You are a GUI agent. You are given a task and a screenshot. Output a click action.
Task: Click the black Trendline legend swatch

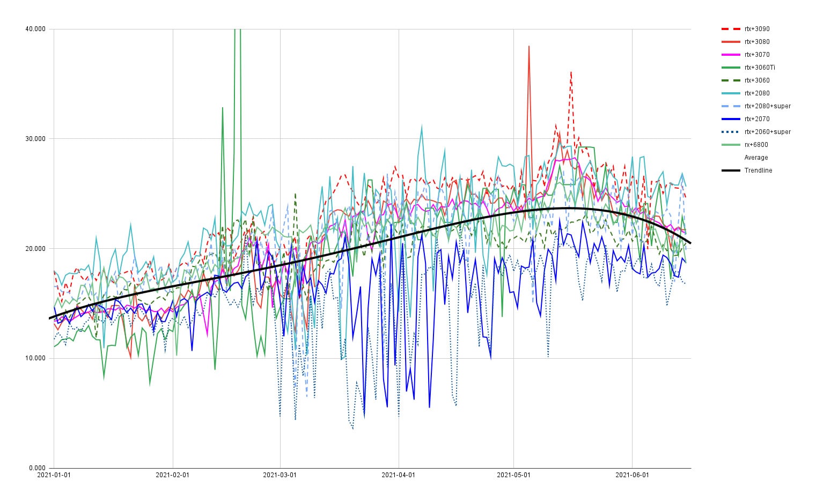(730, 171)
